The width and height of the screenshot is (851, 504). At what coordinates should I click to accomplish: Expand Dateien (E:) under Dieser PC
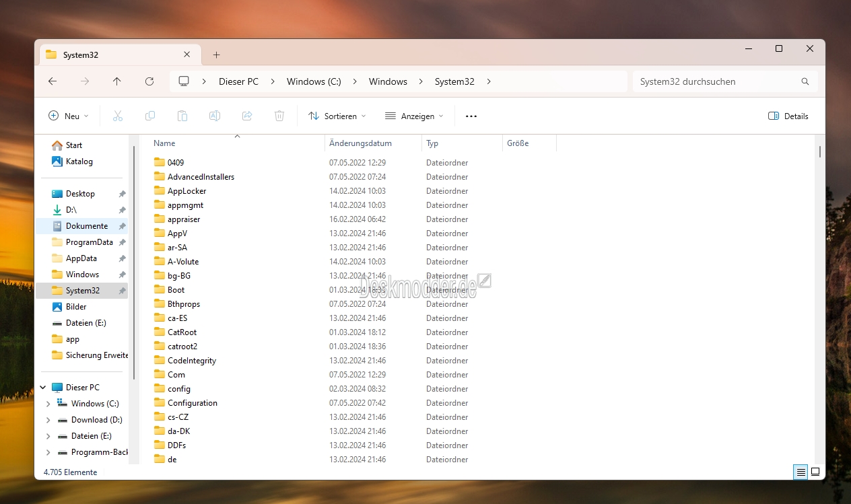48,436
